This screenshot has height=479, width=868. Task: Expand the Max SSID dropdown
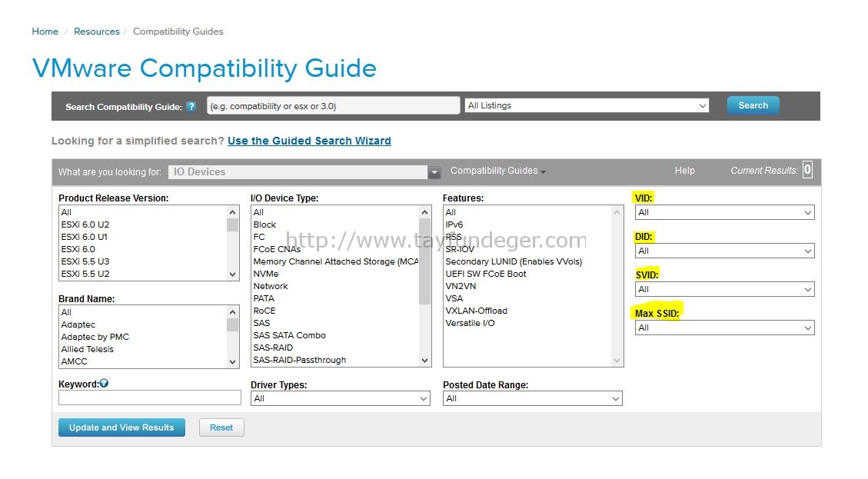725,328
